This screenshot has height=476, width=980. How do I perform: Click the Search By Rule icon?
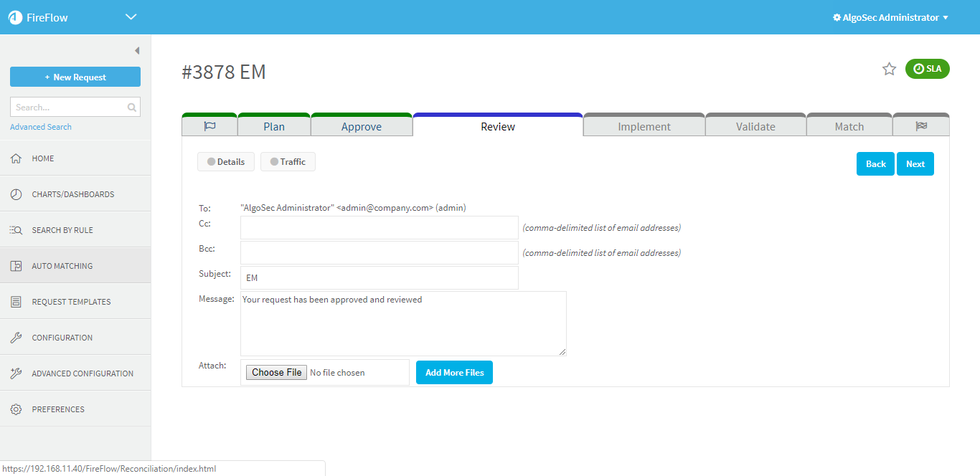click(16, 230)
